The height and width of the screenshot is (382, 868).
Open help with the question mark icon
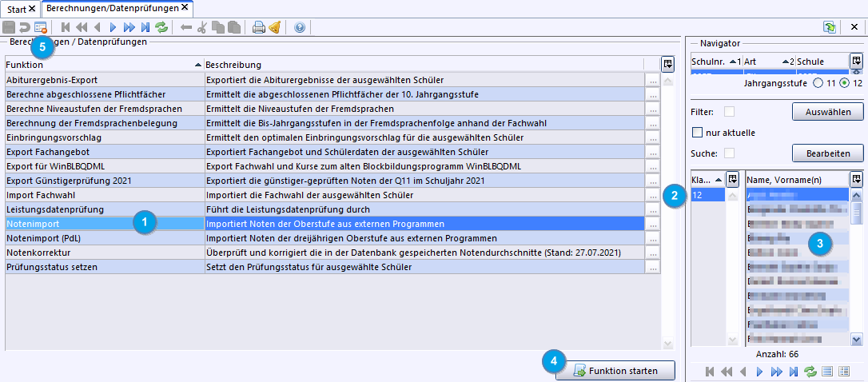(300, 27)
